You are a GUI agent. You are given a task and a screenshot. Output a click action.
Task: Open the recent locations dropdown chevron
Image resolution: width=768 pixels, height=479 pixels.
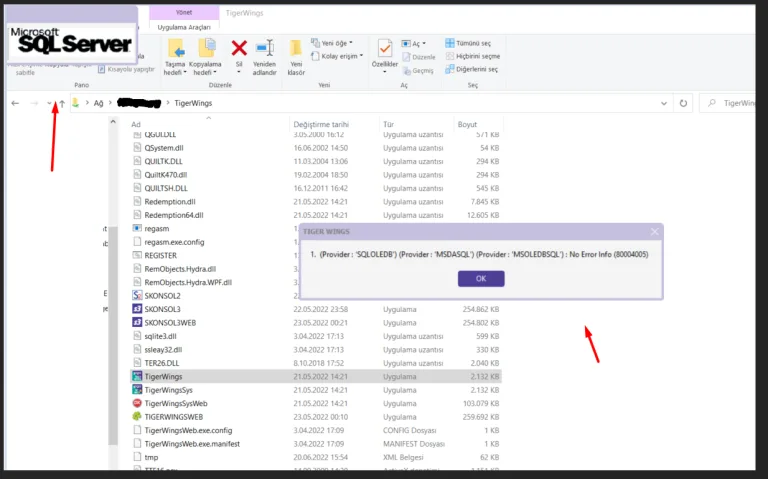point(49,103)
